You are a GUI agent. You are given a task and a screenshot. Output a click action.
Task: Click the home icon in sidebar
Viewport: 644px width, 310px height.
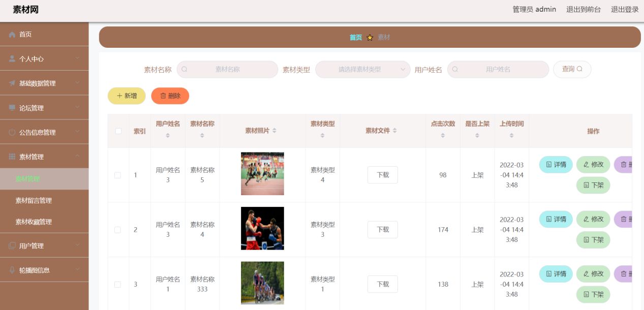click(12, 35)
